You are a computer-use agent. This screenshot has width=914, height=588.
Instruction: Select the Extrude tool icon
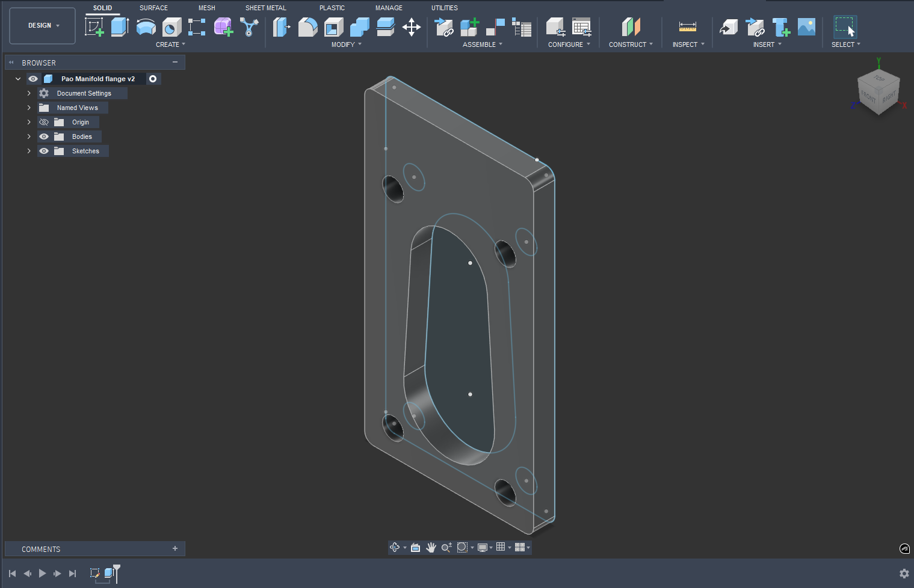pyautogui.click(x=120, y=27)
